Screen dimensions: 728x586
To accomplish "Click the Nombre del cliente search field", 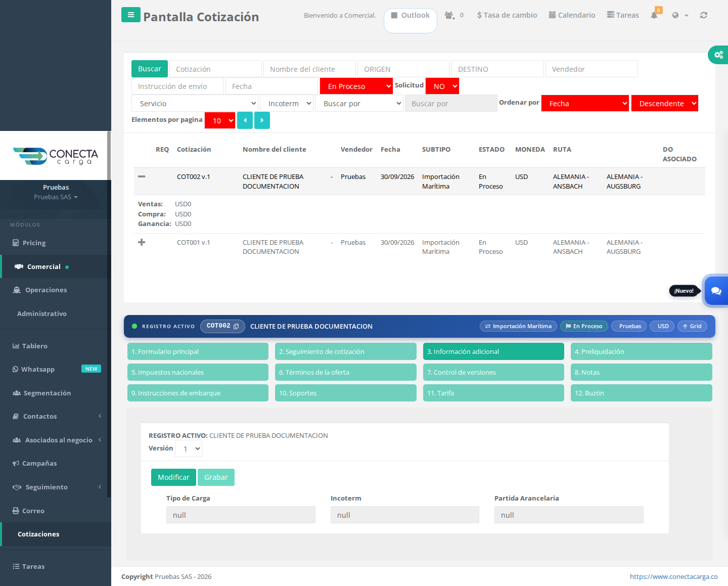I will click(309, 69).
